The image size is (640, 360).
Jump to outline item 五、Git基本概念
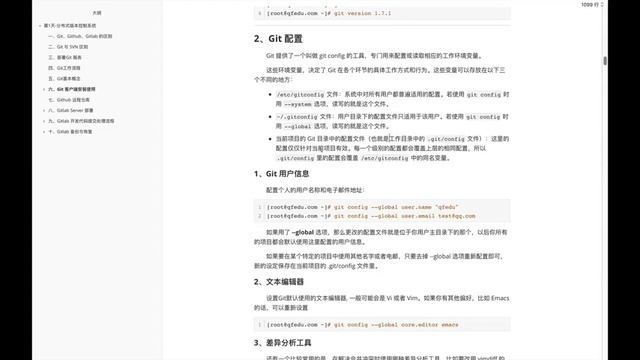[x=64, y=79]
